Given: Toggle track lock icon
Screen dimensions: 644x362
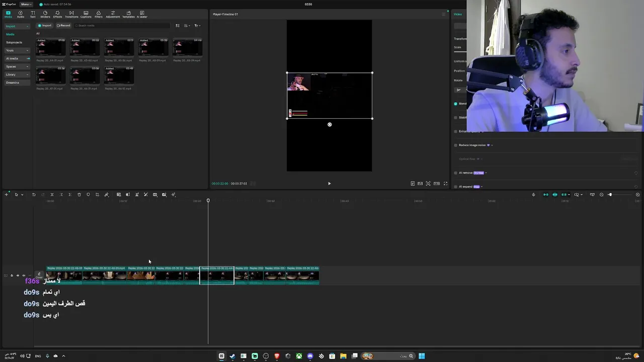Looking at the screenshot, I should pos(12,276).
